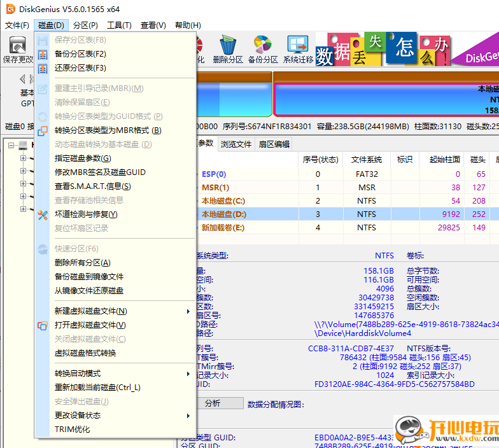499x448 pixels.
Task: Select 重新加载当前磁盘(Ctrl_L) entry
Action: (115, 388)
